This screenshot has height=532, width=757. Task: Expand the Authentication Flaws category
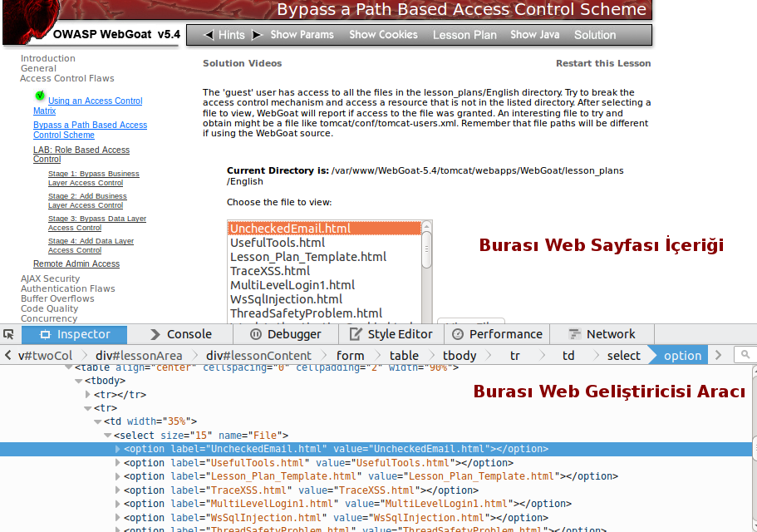(67, 288)
